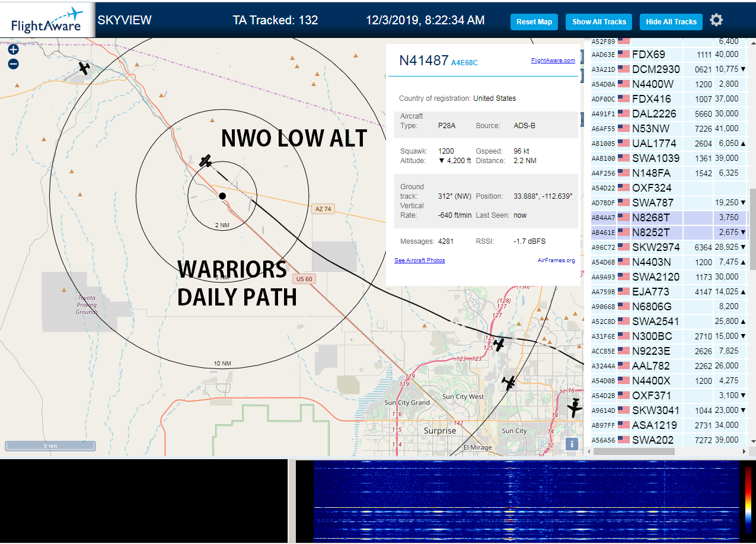Click US flag in EJA773 row
756x544 pixels.
point(623,292)
